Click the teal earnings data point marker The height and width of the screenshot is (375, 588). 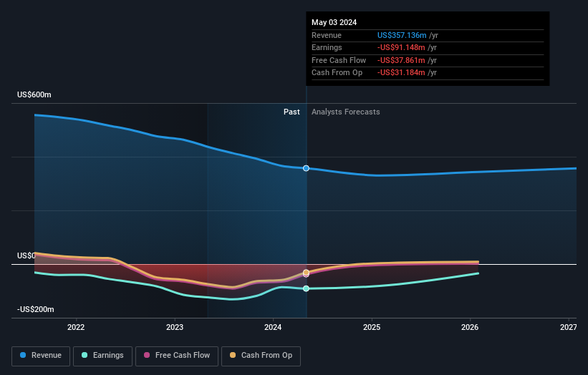(306, 288)
